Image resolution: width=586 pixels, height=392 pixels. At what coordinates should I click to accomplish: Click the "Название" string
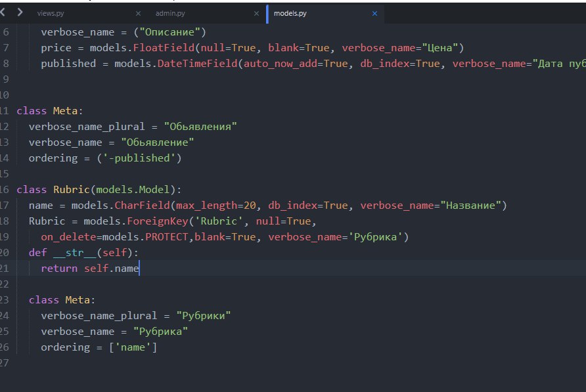[470, 205]
